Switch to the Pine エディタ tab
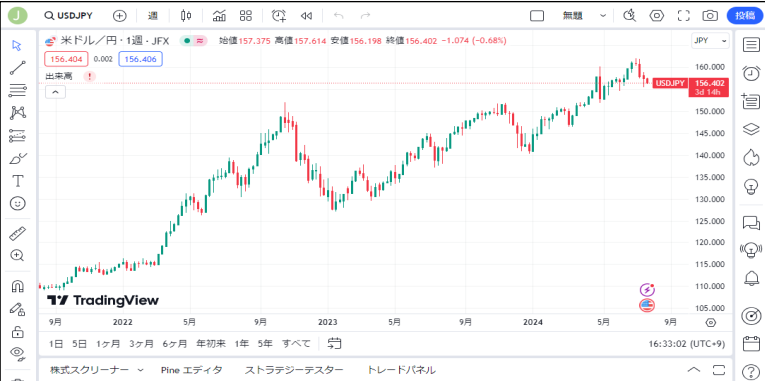765x381 pixels. (x=191, y=370)
